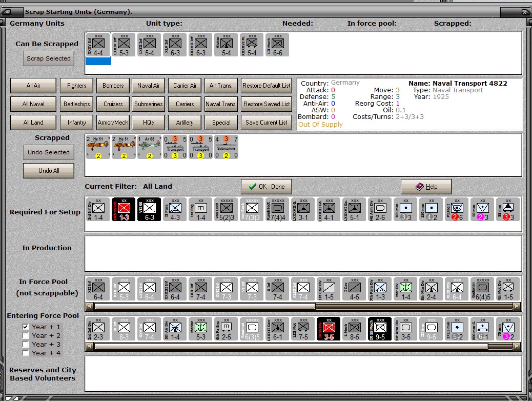Image resolution: width=532 pixels, height=401 pixels.
Task: Pick the Alpine 5-4 mountain unit
Action: [x=226, y=45]
